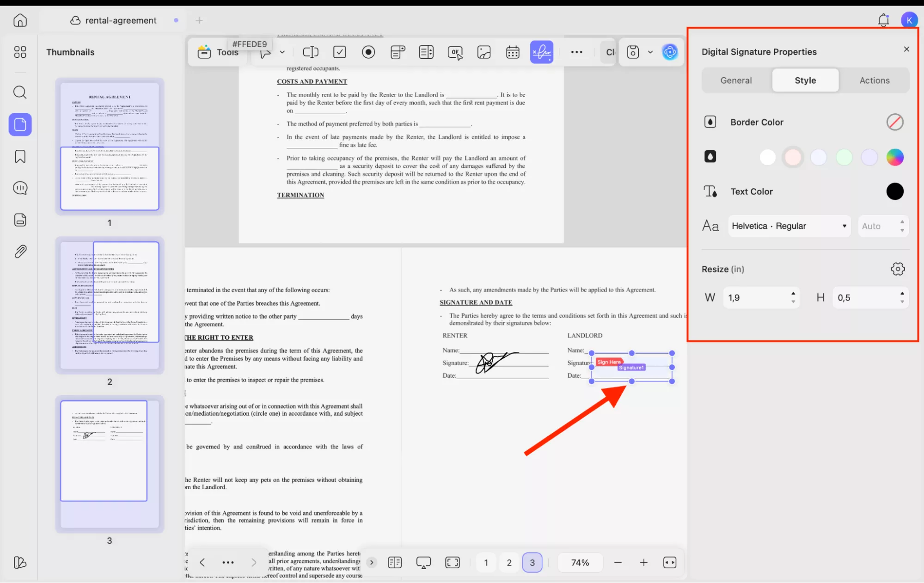The height and width of the screenshot is (583, 924).
Task: Select the push button (OK) field tool
Action: click(455, 52)
